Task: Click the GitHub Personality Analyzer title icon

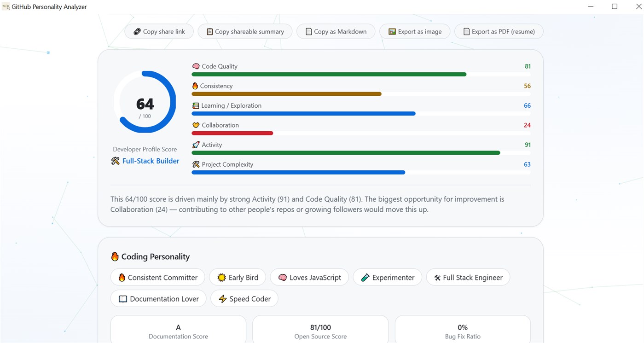Action: 6,6
